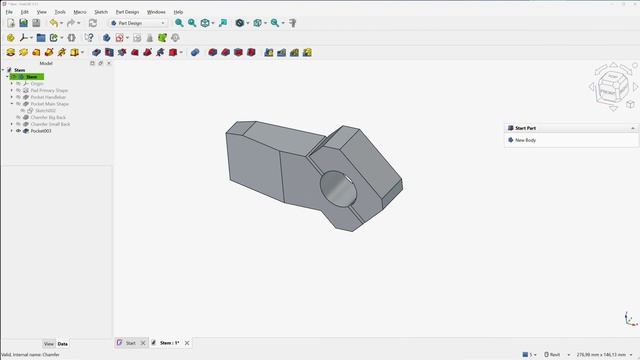Select the Chamfer tool icon
This screenshot has height=360, width=640.
point(225,52)
